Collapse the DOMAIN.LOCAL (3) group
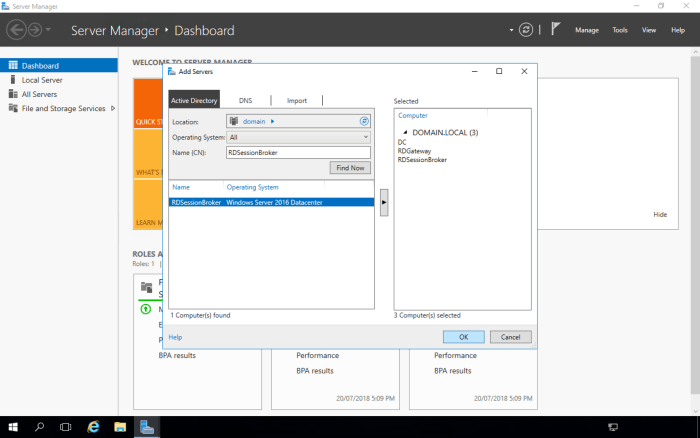700x438 pixels. click(405, 132)
